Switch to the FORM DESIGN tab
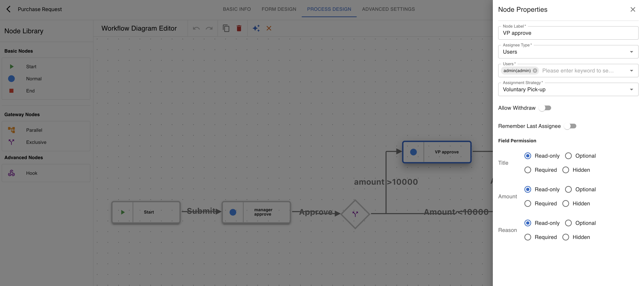 [x=279, y=9]
